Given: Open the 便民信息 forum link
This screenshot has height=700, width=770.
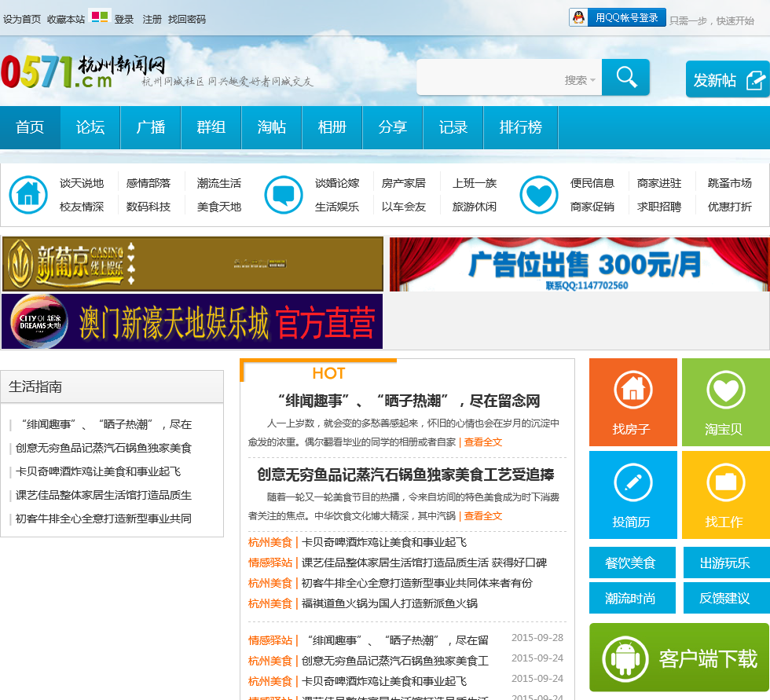Looking at the screenshot, I should click(592, 183).
